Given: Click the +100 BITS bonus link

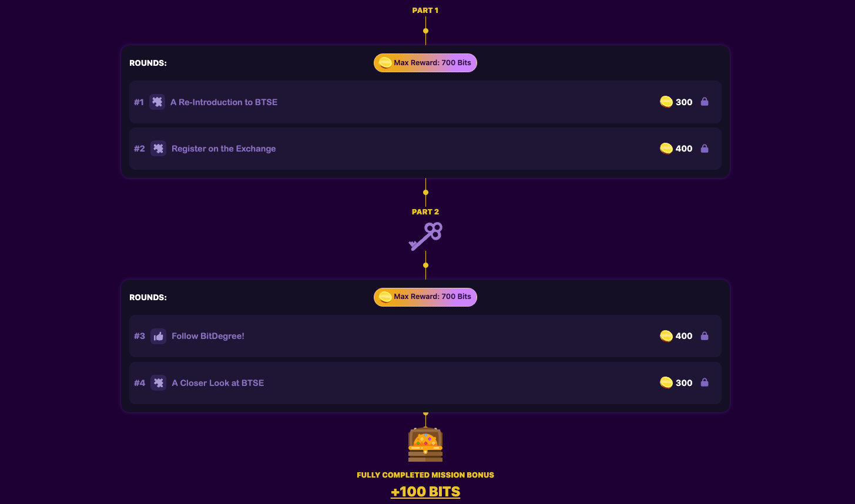Looking at the screenshot, I should [x=425, y=492].
